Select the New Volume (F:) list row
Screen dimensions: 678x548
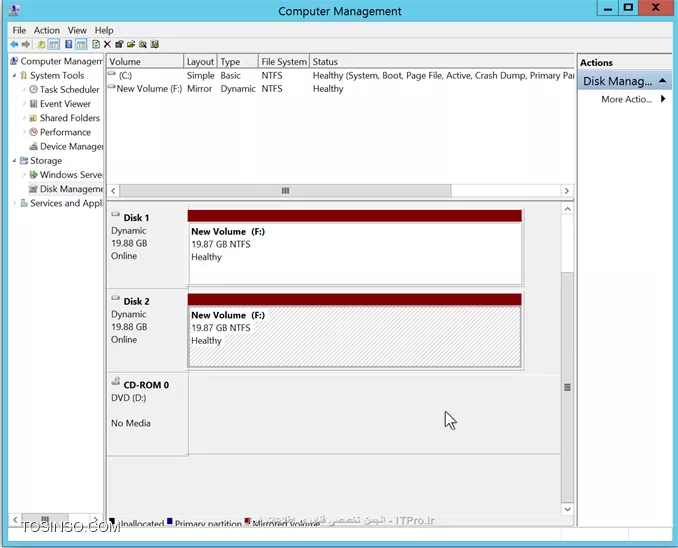[x=341, y=89]
